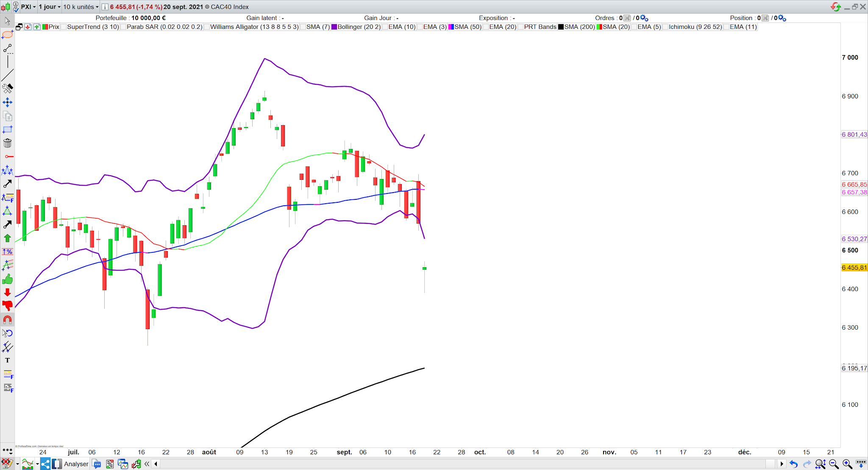This screenshot has width=868, height=470.
Task: Click the red thumbs-down icon
Action: click(7, 305)
